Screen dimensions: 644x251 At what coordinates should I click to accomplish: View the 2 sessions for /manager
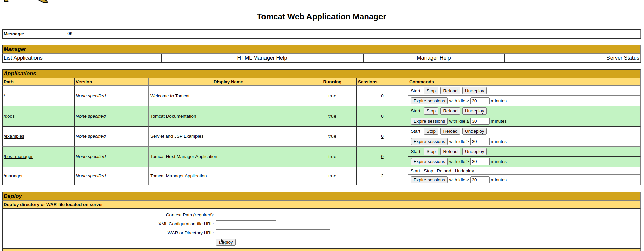(382, 176)
